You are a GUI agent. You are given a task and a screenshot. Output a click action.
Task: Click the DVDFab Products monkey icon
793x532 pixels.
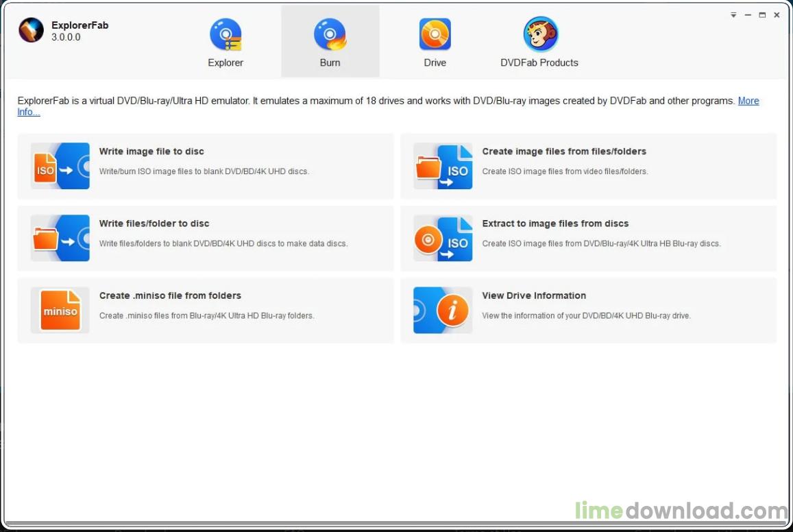pos(540,34)
